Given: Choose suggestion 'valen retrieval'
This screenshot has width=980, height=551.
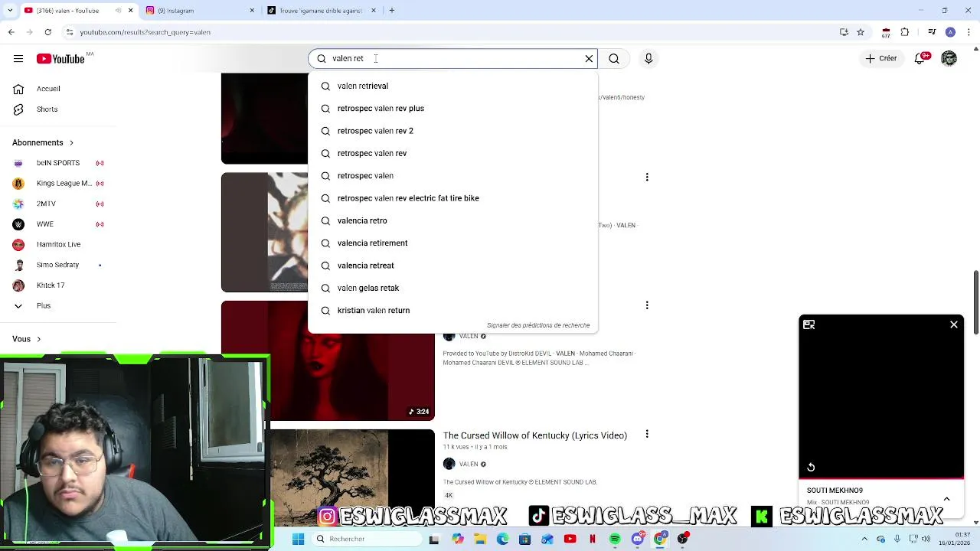Looking at the screenshot, I should (452, 86).
